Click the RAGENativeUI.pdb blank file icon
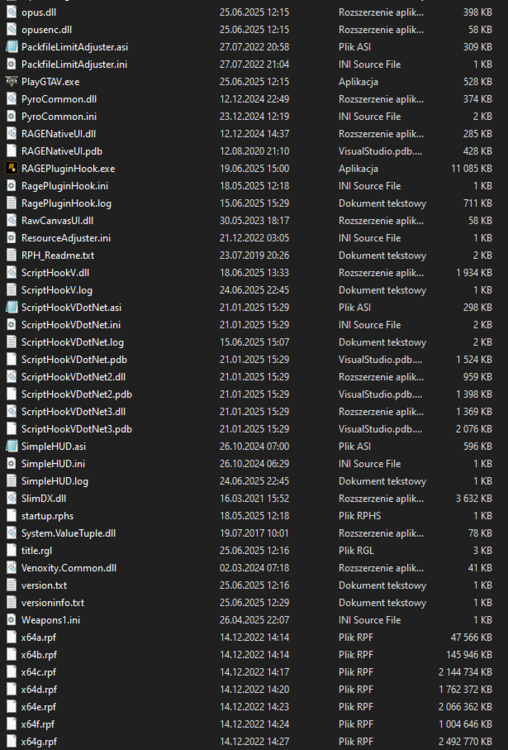 (x=11, y=151)
